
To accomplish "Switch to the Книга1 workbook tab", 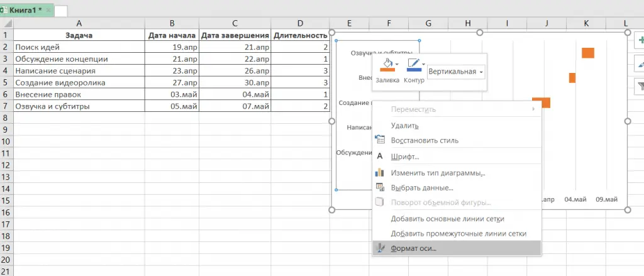I will 26,11.
